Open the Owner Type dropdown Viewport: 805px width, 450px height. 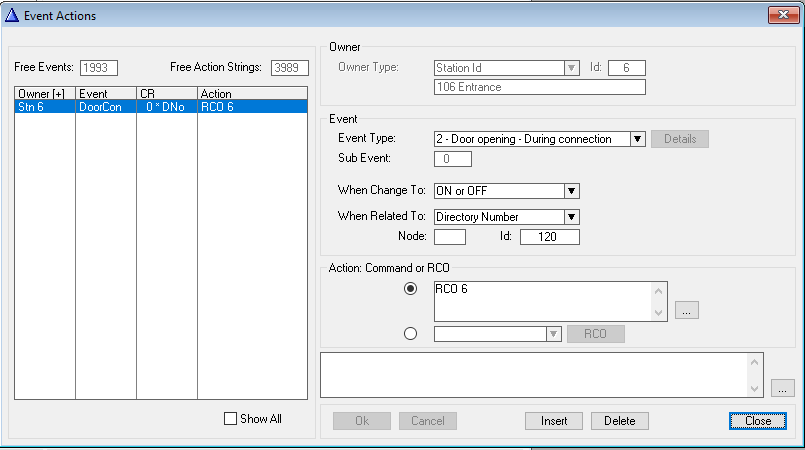(x=571, y=68)
